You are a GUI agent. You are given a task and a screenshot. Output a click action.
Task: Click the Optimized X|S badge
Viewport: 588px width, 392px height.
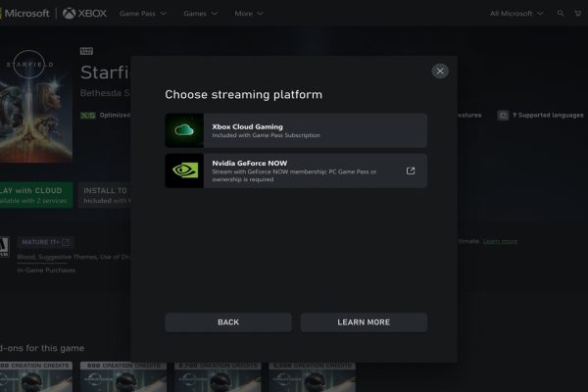[x=88, y=116]
